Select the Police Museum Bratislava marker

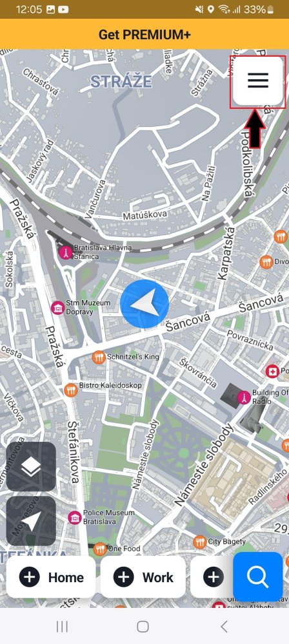click(75, 517)
